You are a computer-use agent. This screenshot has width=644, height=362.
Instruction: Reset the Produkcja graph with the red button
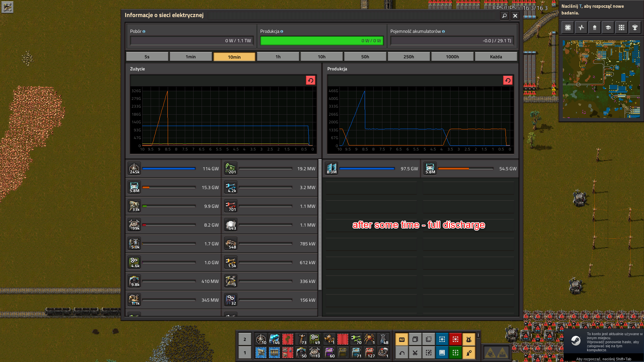[507, 80]
